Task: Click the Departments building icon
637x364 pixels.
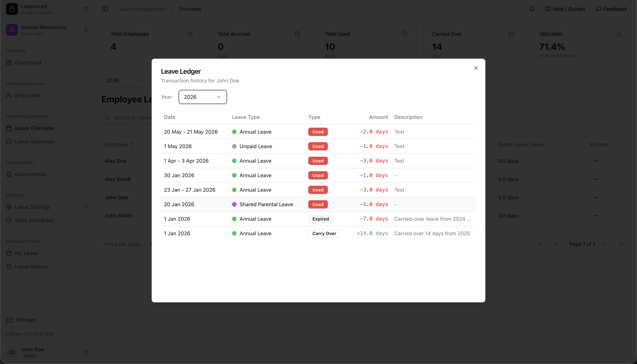Action: coord(9,174)
